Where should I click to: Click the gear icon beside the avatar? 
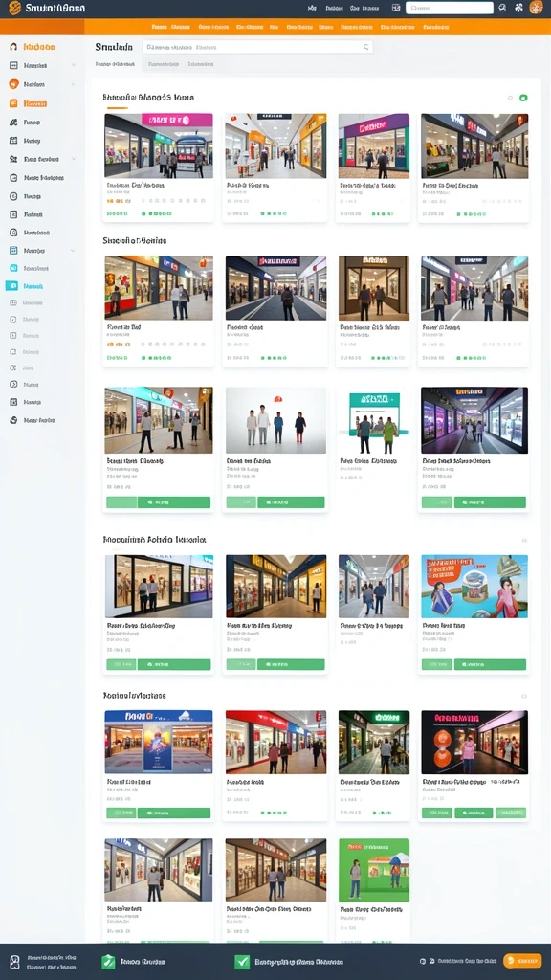[x=518, y=8]
